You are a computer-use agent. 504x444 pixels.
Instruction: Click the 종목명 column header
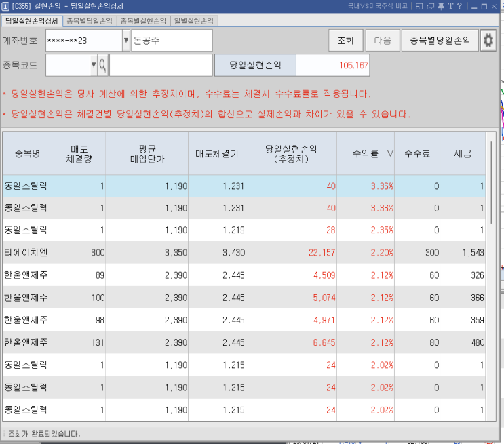pos(27,154)
